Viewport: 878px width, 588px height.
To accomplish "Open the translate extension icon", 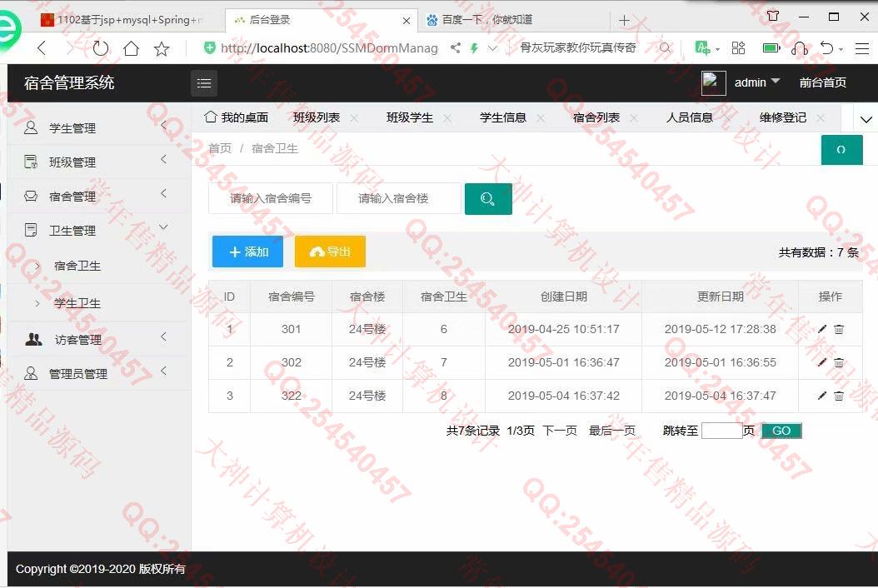I will [703, 48].
